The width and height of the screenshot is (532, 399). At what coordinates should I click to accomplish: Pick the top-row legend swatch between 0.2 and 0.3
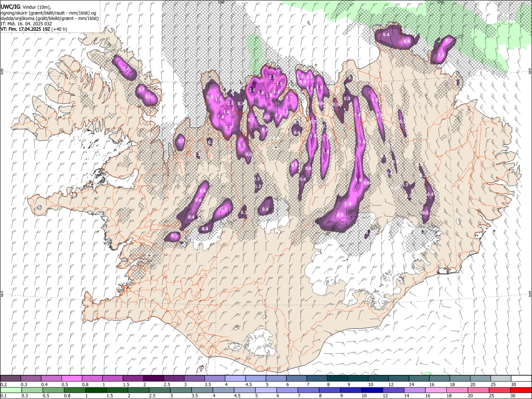click(x=10, y=378)
